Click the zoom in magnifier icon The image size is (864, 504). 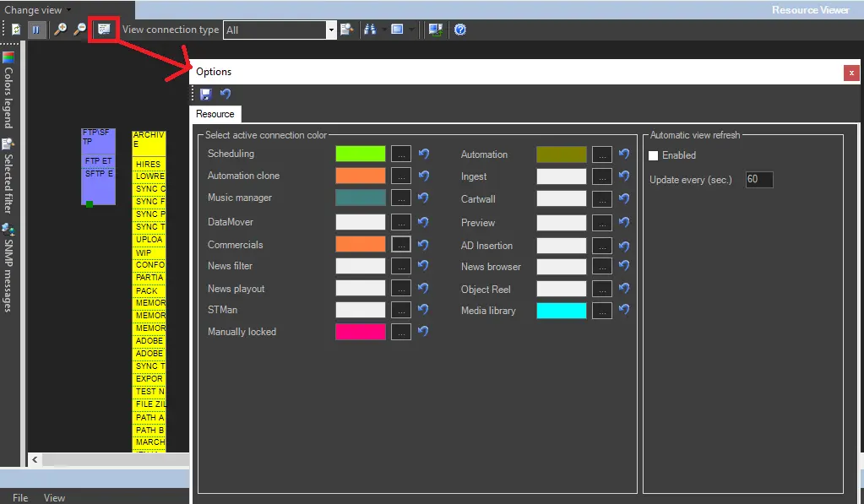(60, 30)
